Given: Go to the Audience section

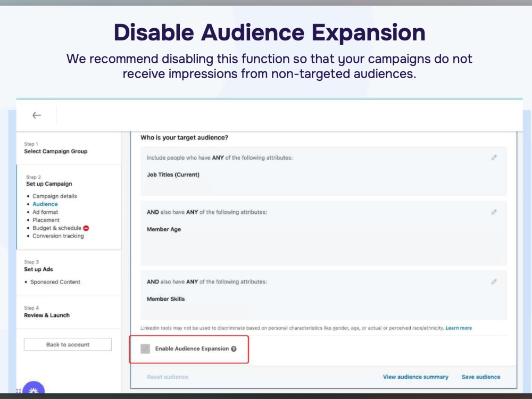Looking at the screenshot, I should point(45,204).
